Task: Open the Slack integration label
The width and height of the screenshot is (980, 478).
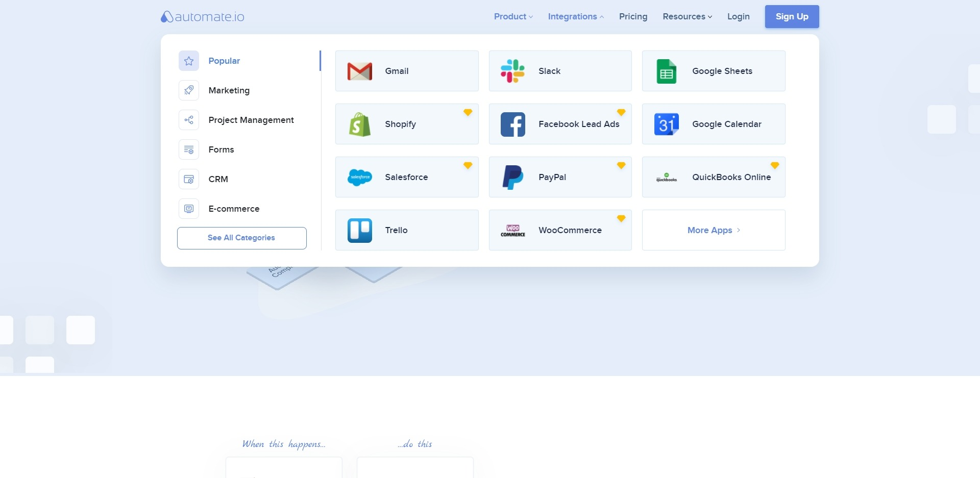Action: 549,71
